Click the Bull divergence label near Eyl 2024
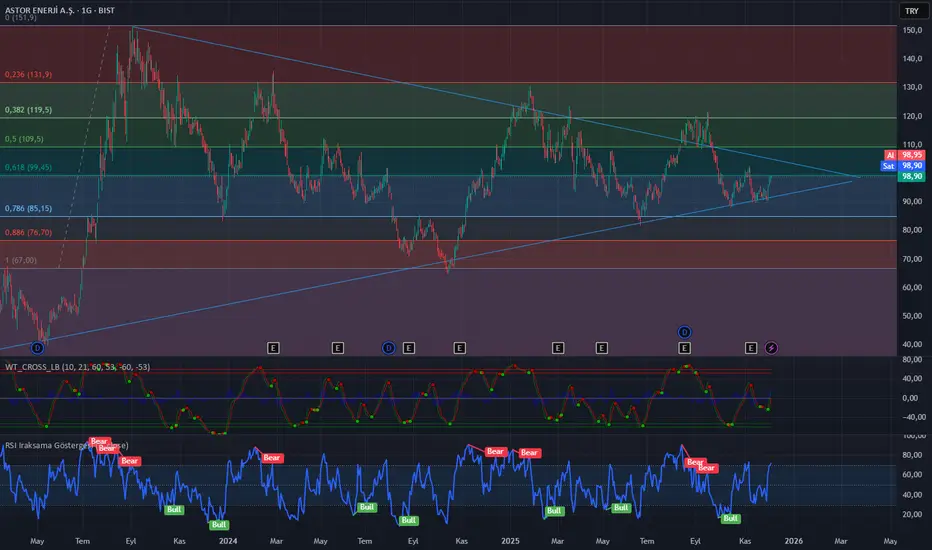Screen dimensions: 932x550 (408, 520)
